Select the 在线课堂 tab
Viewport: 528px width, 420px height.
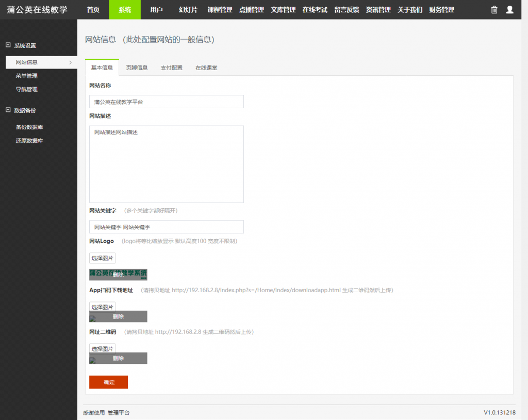pyautogui.click(x=206, y=68)
